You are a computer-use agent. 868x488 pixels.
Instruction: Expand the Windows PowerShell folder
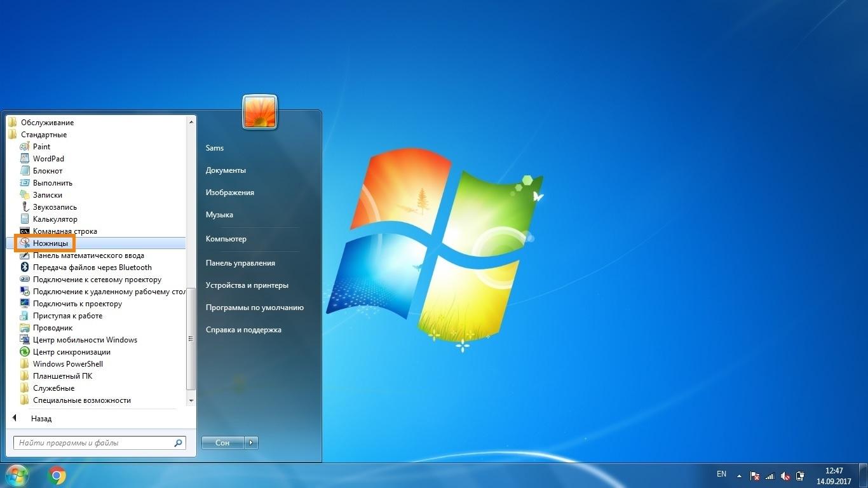point(67,364)
